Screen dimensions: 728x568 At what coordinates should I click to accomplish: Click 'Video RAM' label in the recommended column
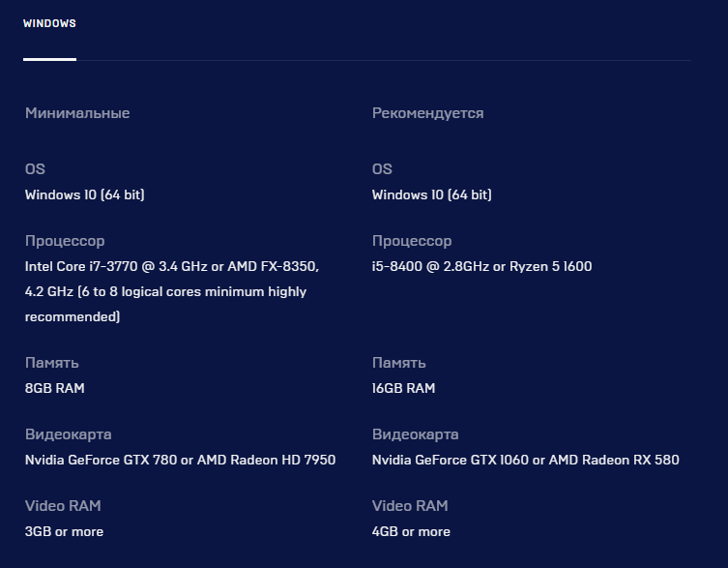410,506
